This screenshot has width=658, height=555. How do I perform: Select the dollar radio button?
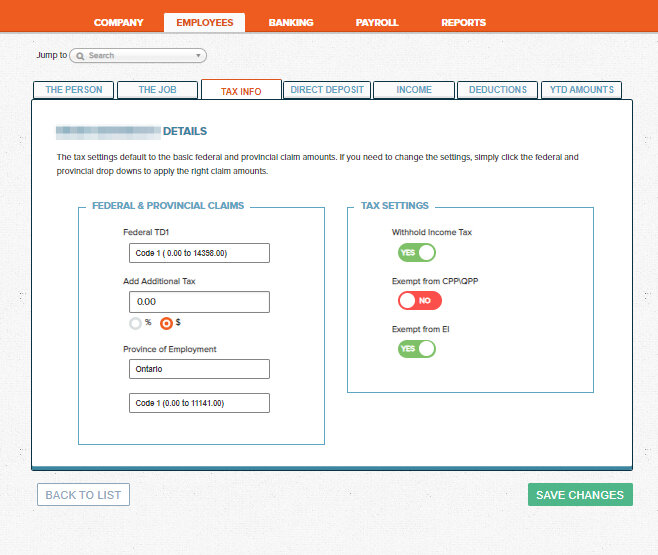click(166, 323)
